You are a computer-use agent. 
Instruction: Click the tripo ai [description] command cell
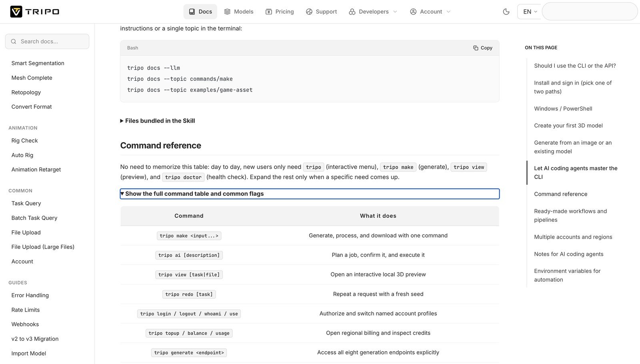(x=189, y=255)
